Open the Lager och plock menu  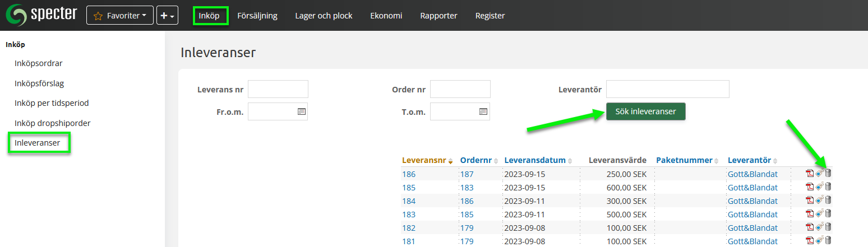point(324,16)
